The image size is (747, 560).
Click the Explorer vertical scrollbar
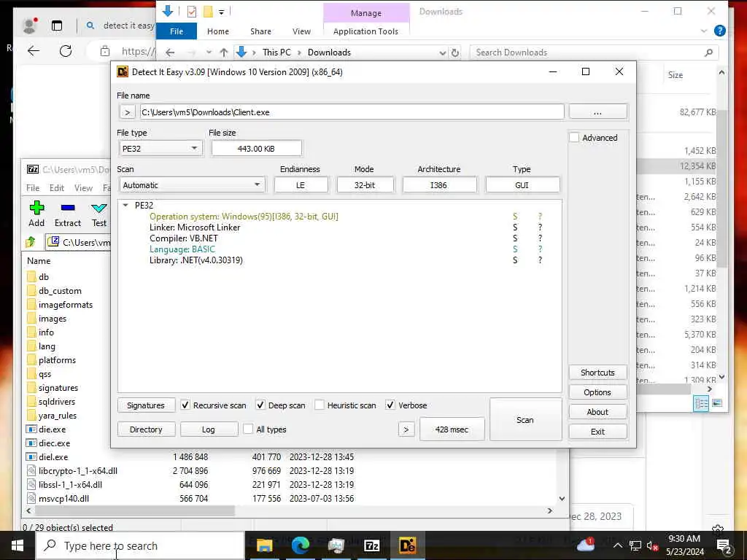tap(721, 187)
